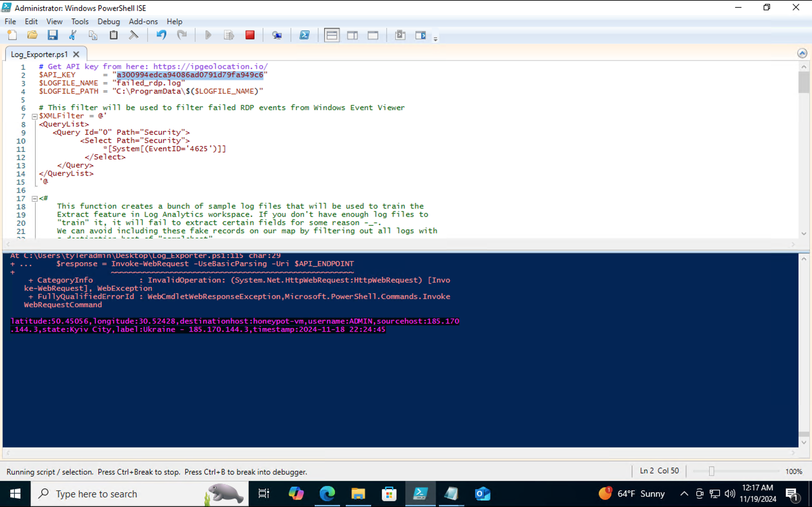Toggle Show Script Pane Maximized layout
Screen dimensions: 812x507
(373, 35)
